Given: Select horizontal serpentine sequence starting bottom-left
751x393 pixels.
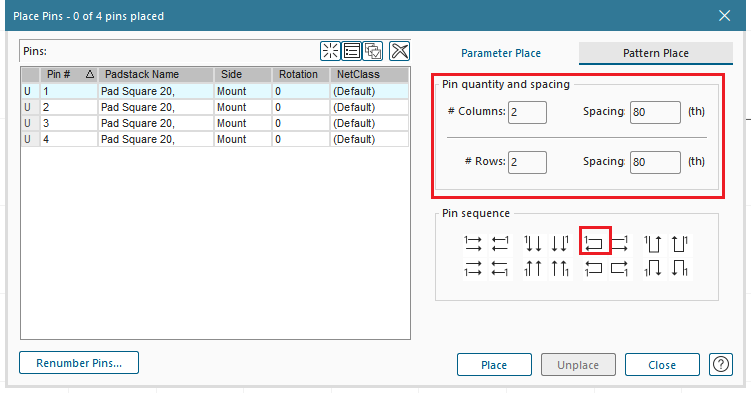Looking at the screenshot, I should click(x=593, y=269).
